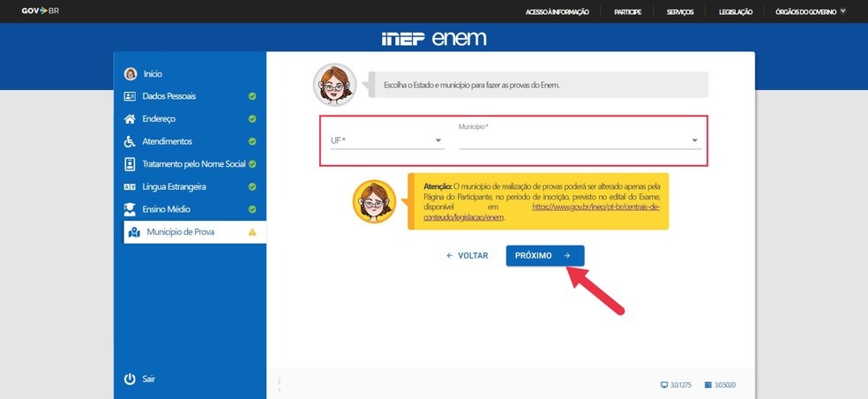Click the Voltar button
The width and height of the screenshot is (868, 399).
click(468, 255)
